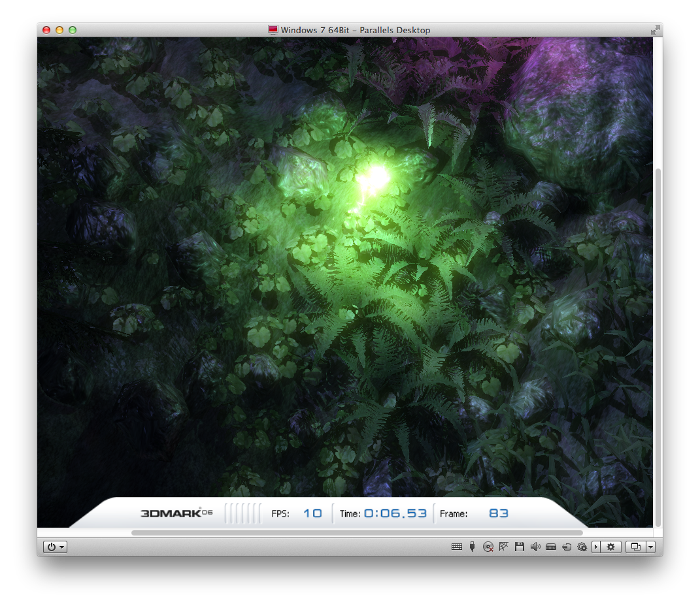Click the USB device icon
700x608 pixels.
pos(473,547)
